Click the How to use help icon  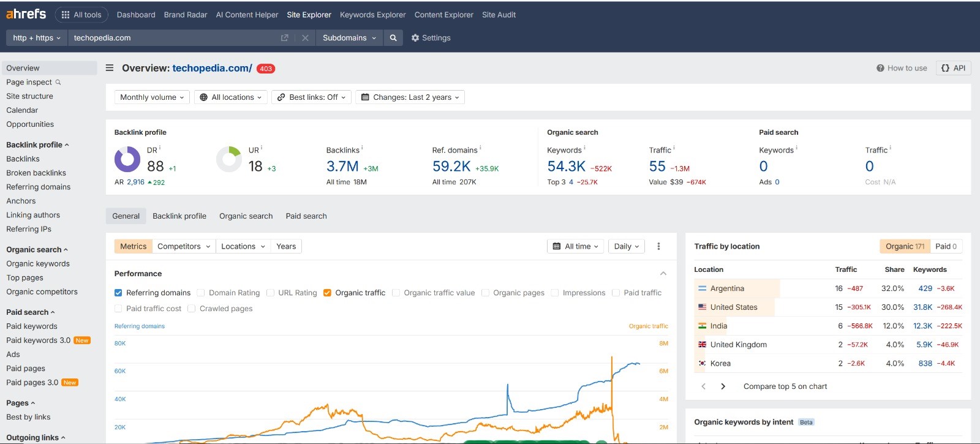coord(880,69)
